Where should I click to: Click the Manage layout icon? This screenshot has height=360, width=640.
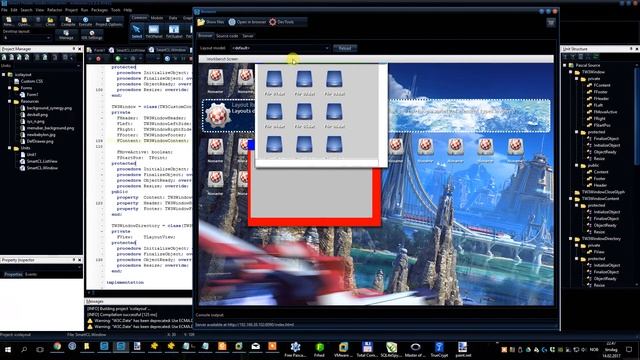click(x=66, y=35)
